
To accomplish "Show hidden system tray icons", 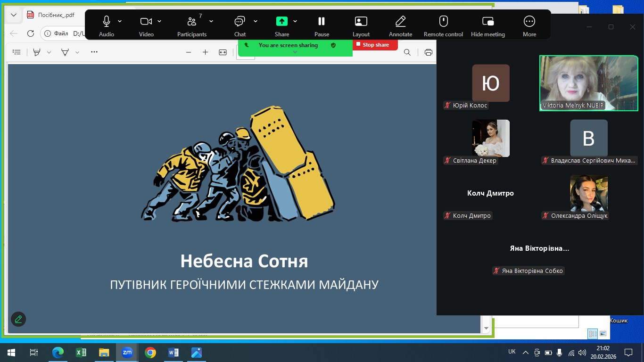I will [525, 352].
